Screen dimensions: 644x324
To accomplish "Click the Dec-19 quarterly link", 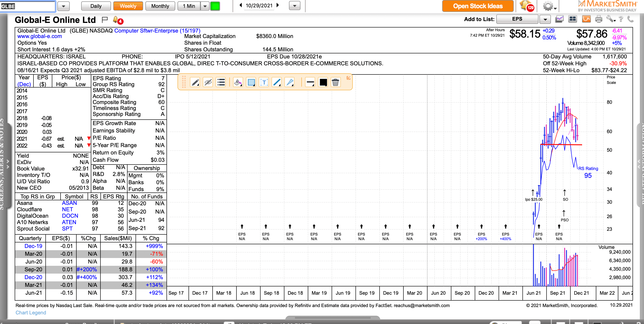I will (33, 246).
